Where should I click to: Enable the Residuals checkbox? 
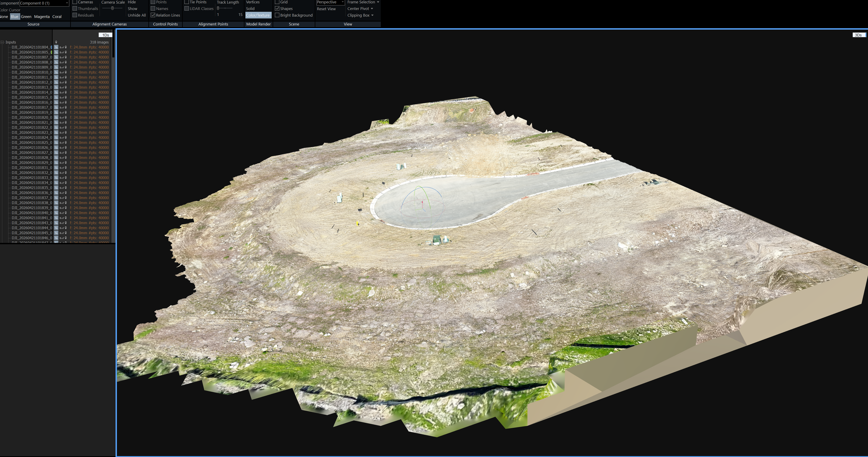tap(75, 15)
